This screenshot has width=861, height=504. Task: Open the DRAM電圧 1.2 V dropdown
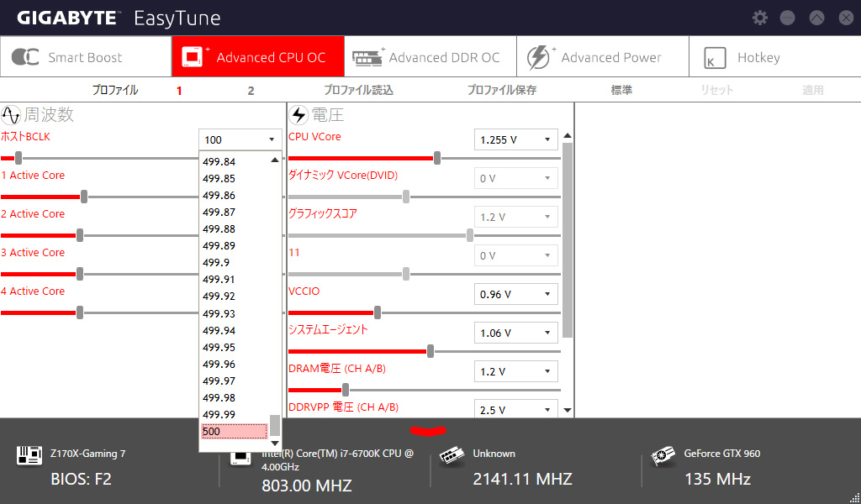(515, 372)
